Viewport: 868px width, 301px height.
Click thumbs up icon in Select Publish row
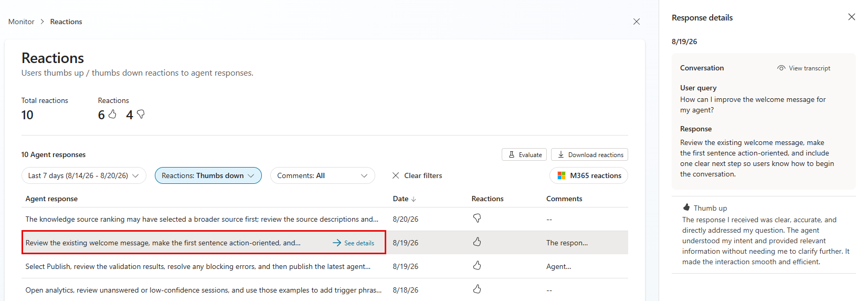coord(477,265)
